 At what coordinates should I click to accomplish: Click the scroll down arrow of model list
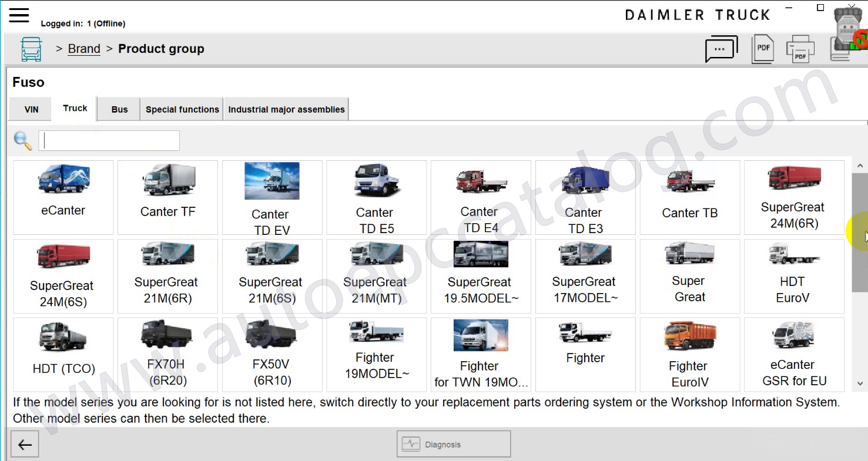pyautogui.click(x=860, y=383)
